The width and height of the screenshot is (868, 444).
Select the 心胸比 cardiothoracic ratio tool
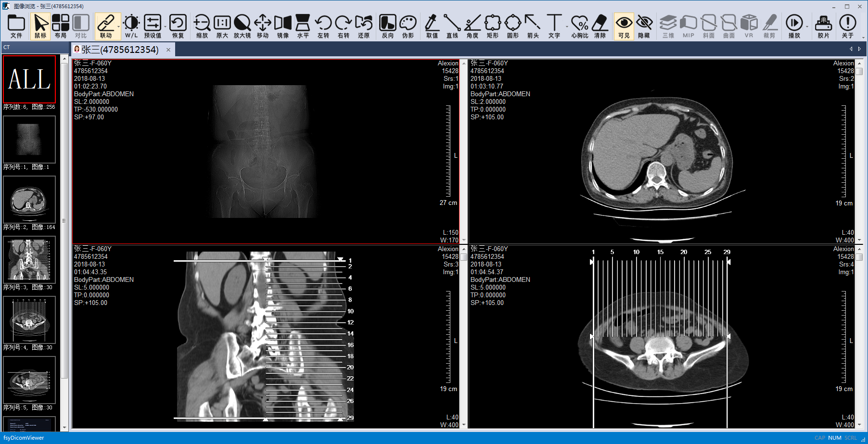(x=579, y=26)
